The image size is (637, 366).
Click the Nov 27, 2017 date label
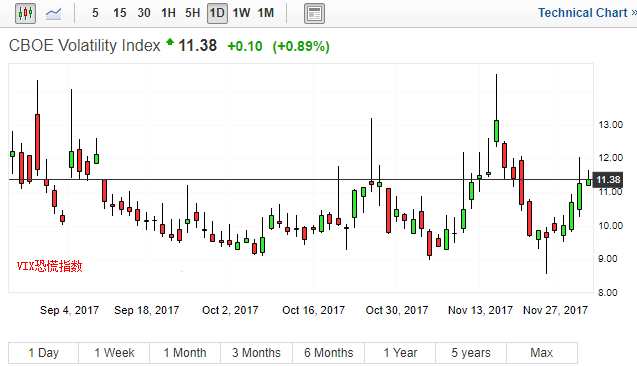555,310
